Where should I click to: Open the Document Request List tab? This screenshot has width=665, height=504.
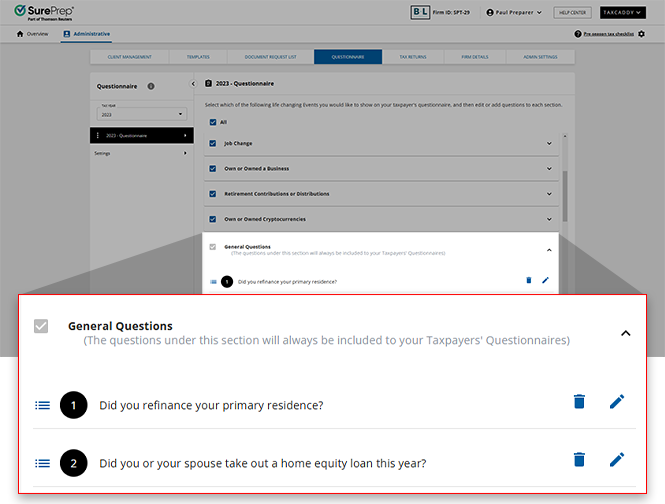tap(271, 57)
